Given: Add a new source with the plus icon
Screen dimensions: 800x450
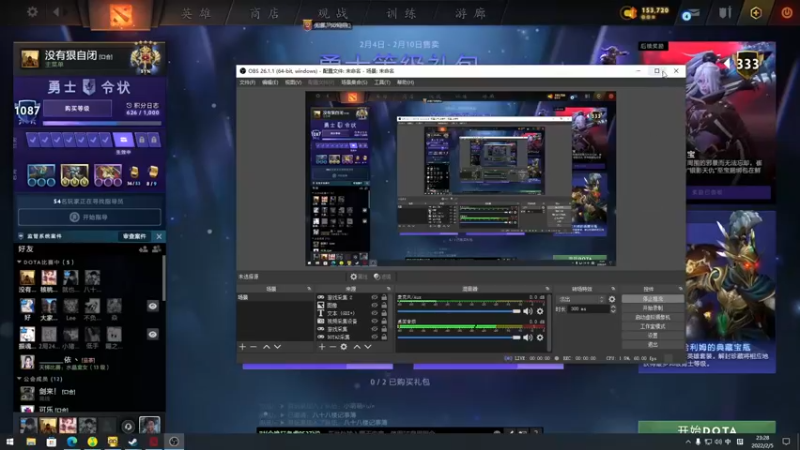Looking at the screenshot, I should 322,347.
